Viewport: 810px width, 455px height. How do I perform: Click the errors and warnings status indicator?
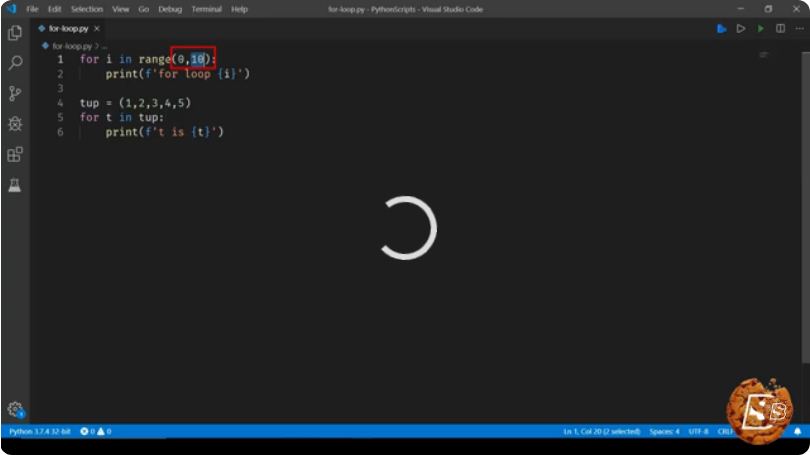tap(96, 431)
